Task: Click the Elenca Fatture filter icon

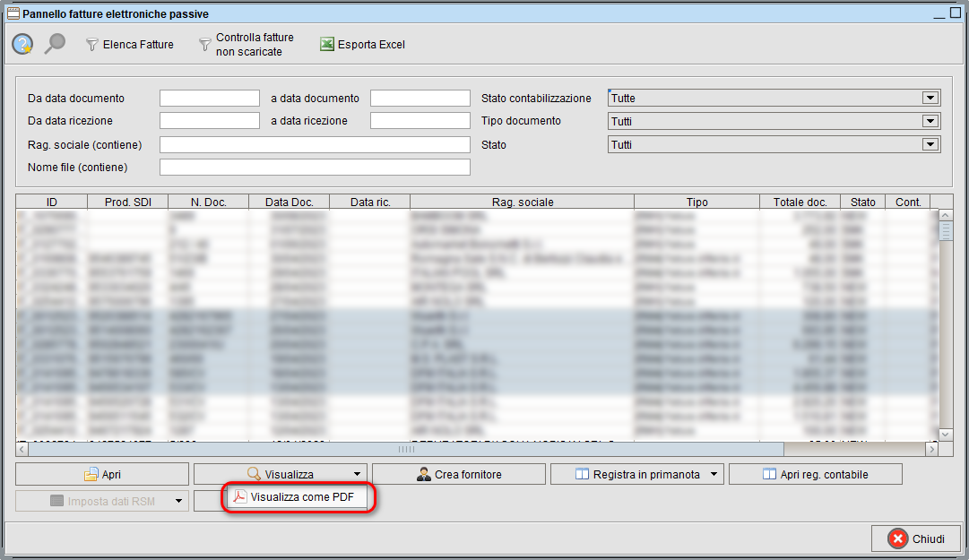Action: (x=92, y=44)
